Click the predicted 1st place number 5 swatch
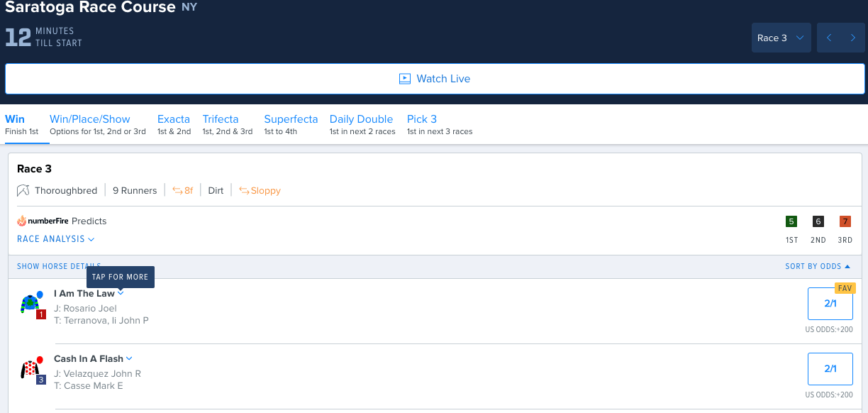 (x=791, y=221)
